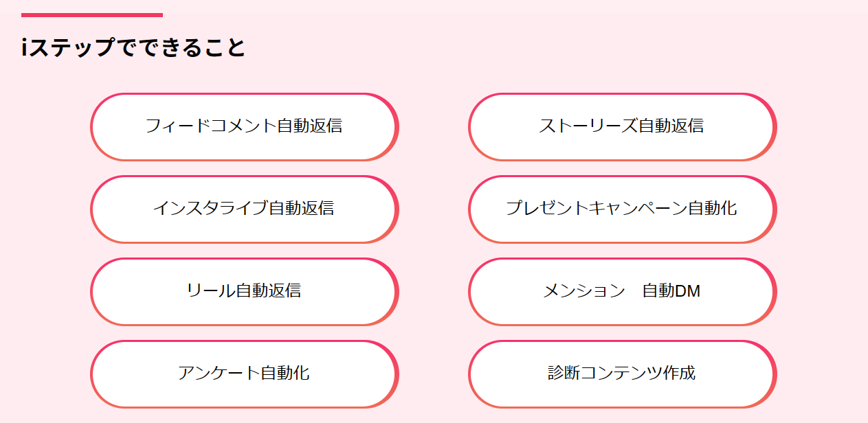
Task: Visit the Stories auto-reply link
Action: pyautogui.click(x=622, y=127)
